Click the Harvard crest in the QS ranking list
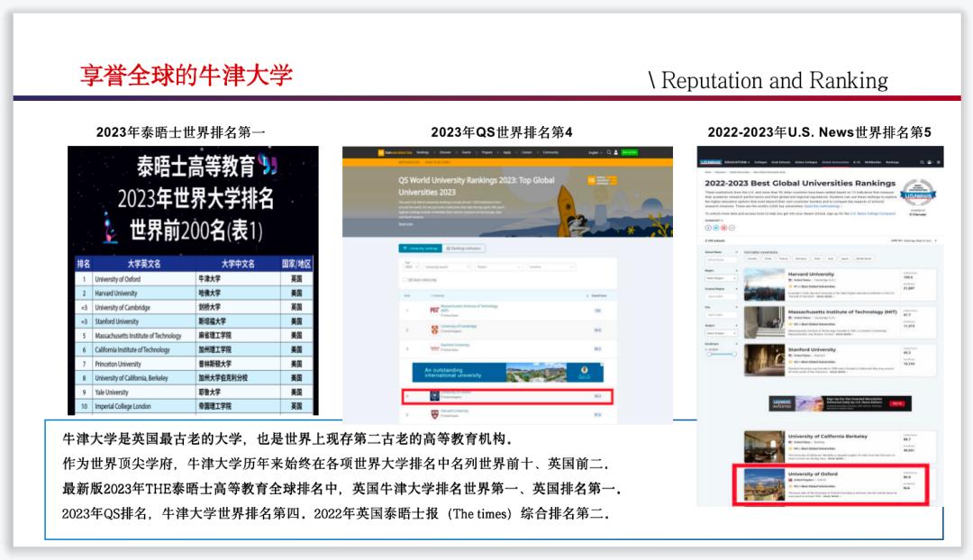This screenshot has height=560, width=973. click(x=435, y=414)
